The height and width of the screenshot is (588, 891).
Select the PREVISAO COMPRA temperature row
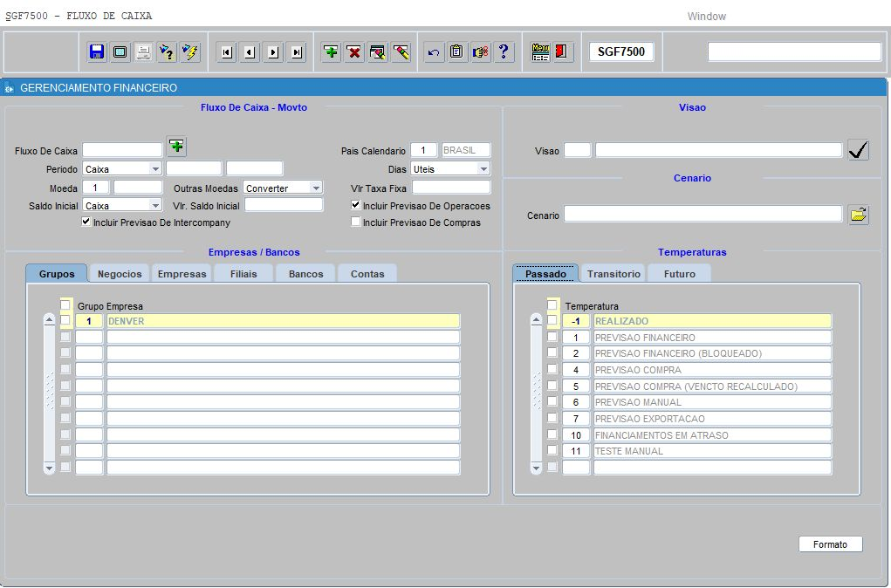pos(712,370)
